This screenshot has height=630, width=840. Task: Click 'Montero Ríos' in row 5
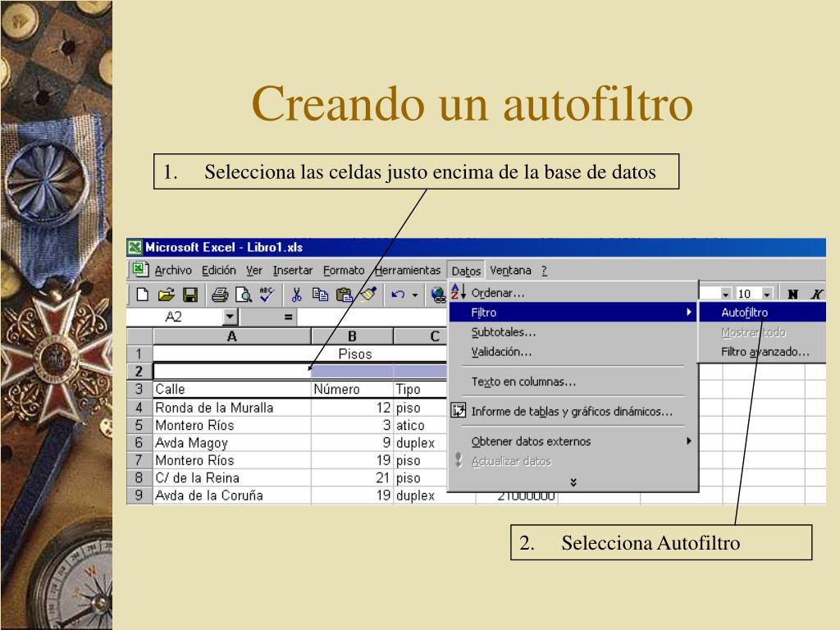pos(232,426)
